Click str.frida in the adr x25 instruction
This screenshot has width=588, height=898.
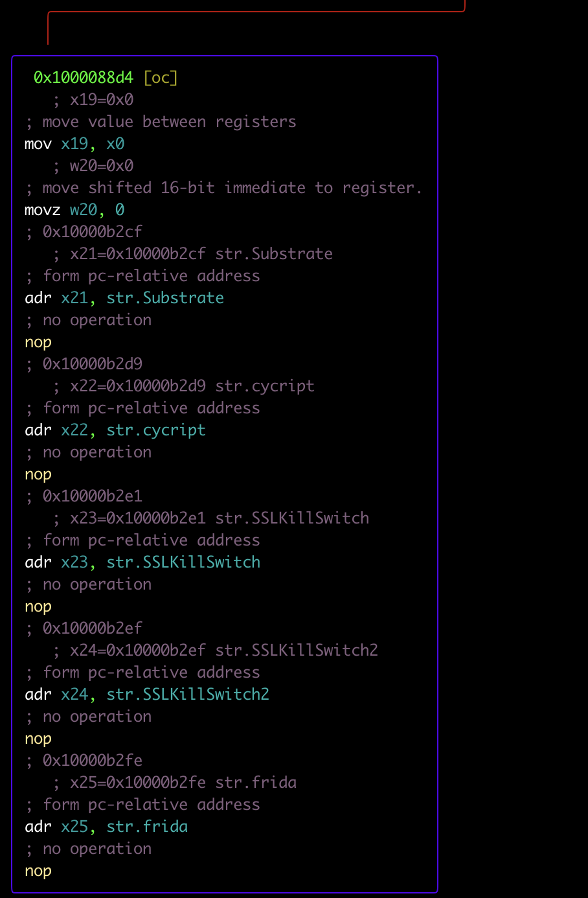tap(147, 827)
